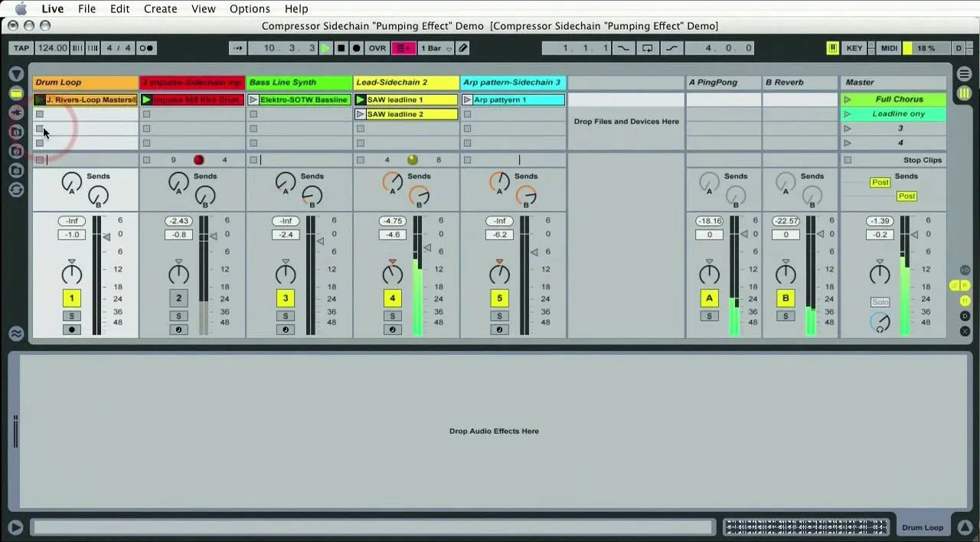Toggle the KEY map mode switch
The image size is (980, 542).
point(854,48)
